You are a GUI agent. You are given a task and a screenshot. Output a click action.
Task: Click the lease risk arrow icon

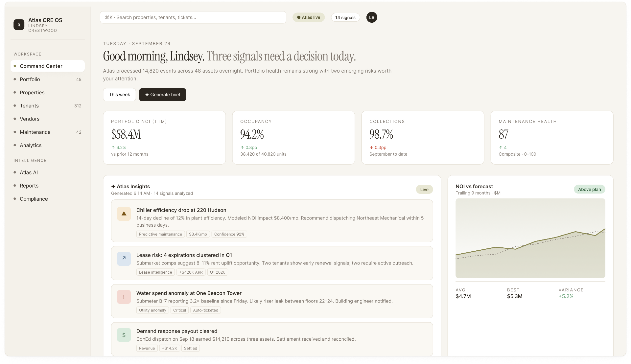(124, 259)
